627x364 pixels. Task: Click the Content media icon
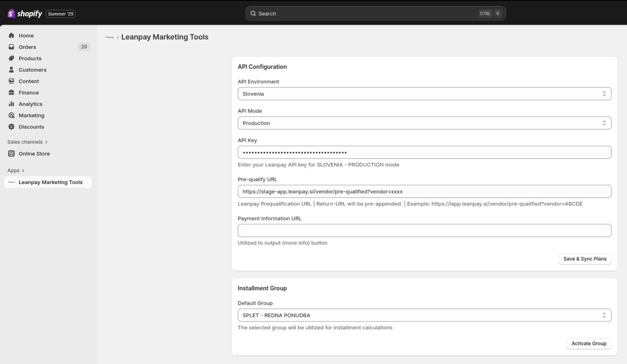[x=11, y=81]
